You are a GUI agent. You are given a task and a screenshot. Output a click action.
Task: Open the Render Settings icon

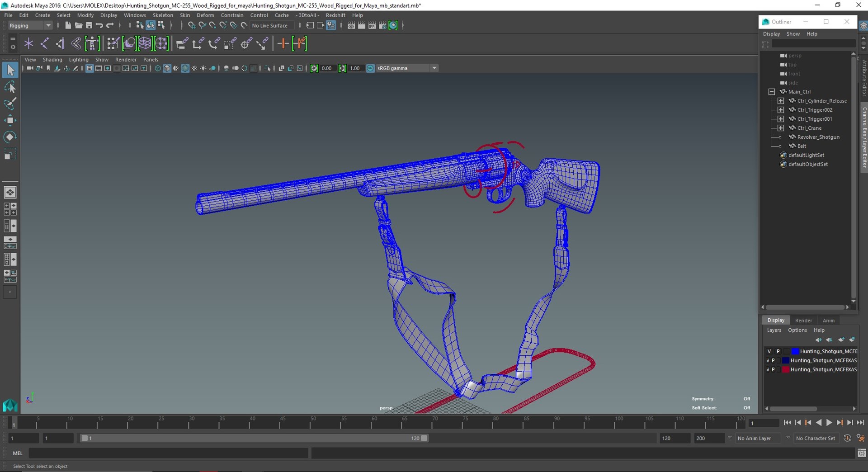pyautogui.click(x=382, y=25)
